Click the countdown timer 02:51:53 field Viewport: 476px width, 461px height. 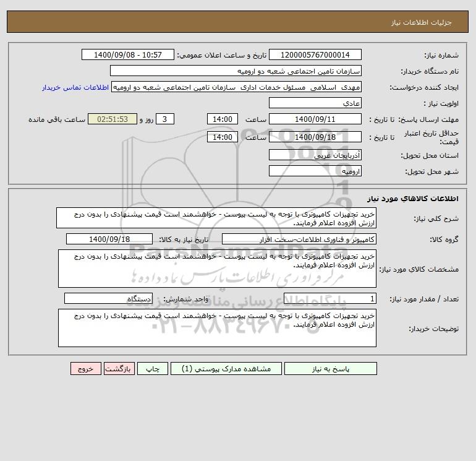[113, 119]
